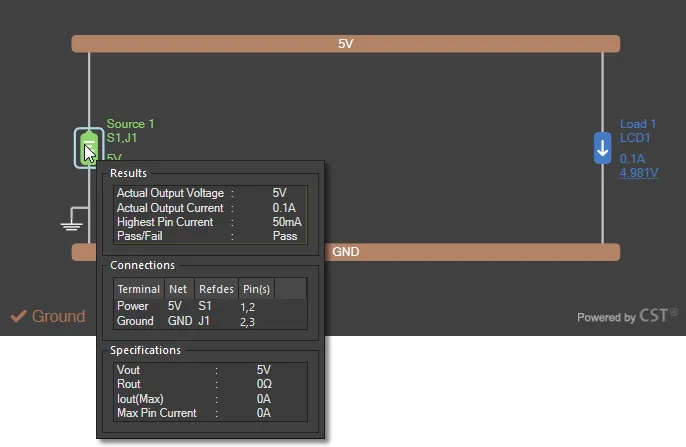
Task: Select the Power terminal row
Action: (x=210, y=306)
